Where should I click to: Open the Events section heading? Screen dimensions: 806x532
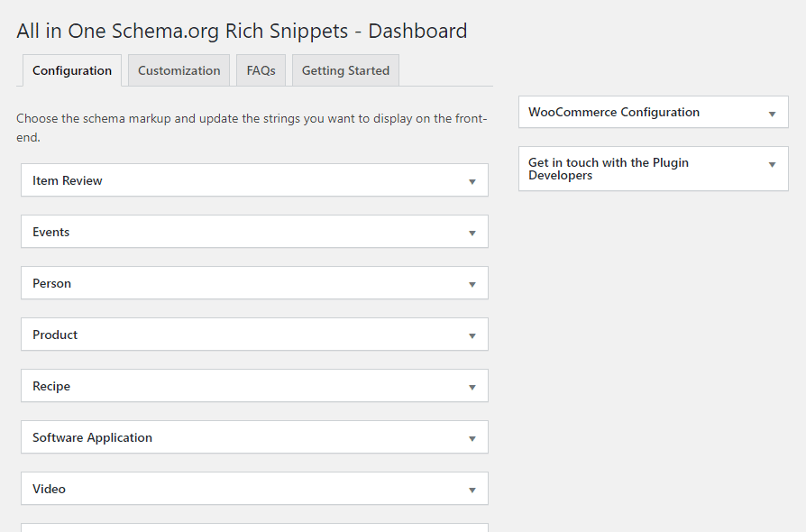pyautogui.click(x=51, y=232)
